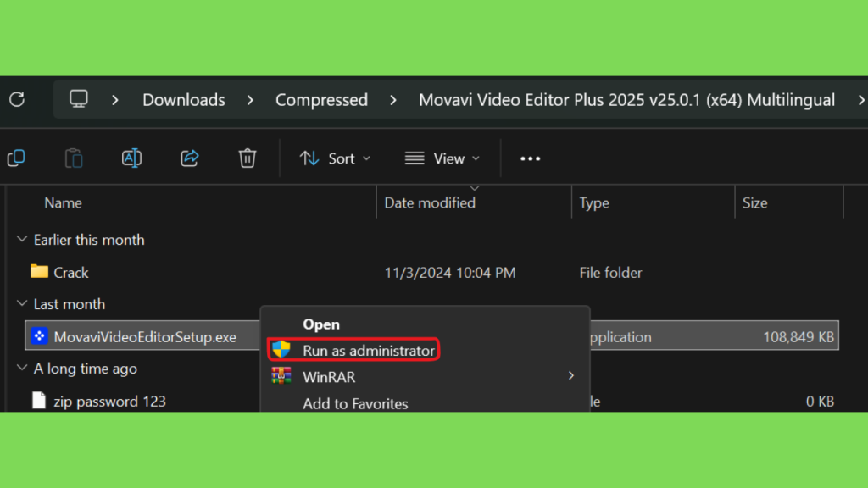Click the Paste toolbar icon
868x488 pixels.
(x=74, y=158)
